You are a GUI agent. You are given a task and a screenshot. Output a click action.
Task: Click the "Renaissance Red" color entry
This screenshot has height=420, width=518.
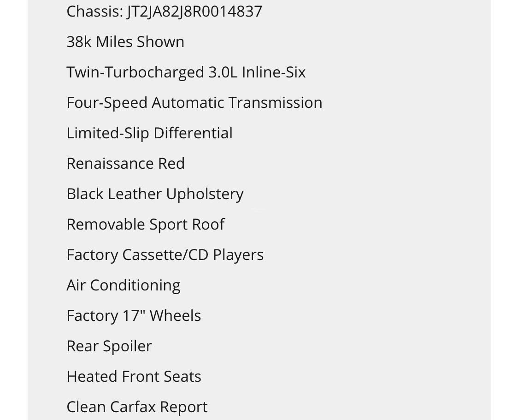click(x=125, y=164)
